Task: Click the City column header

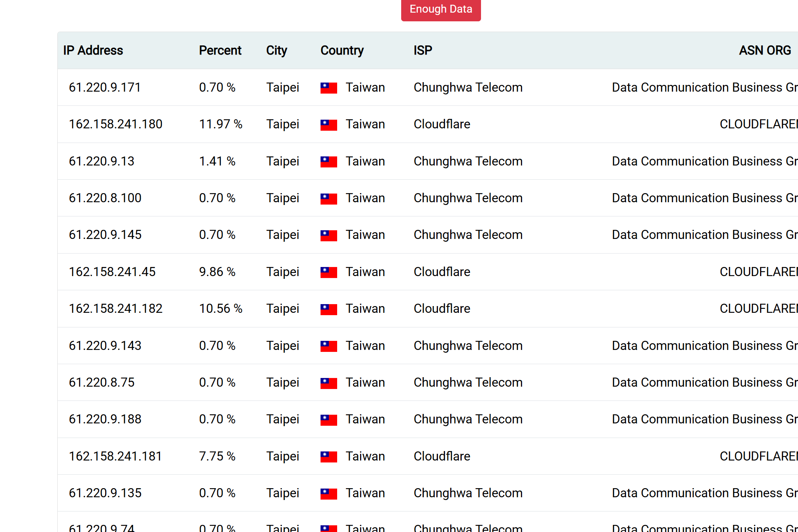Action: [277, 51]
